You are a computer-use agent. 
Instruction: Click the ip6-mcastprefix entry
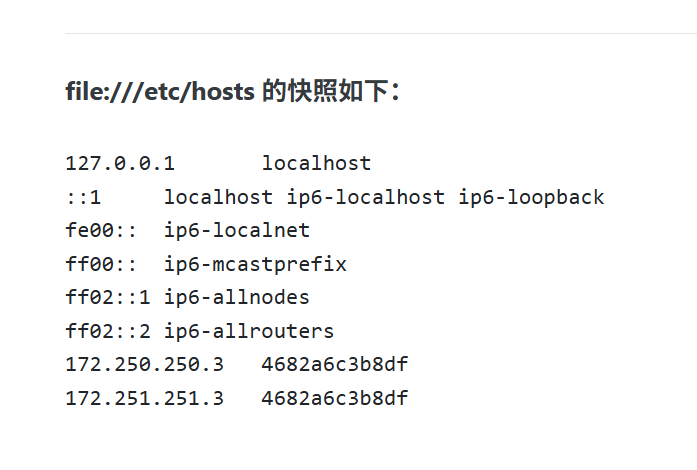pos(255,264)
